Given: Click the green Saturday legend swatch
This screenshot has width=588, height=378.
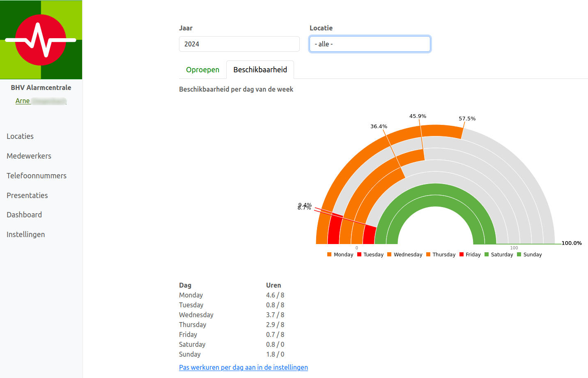Looking at the screenshot, I should click(487, 255).
